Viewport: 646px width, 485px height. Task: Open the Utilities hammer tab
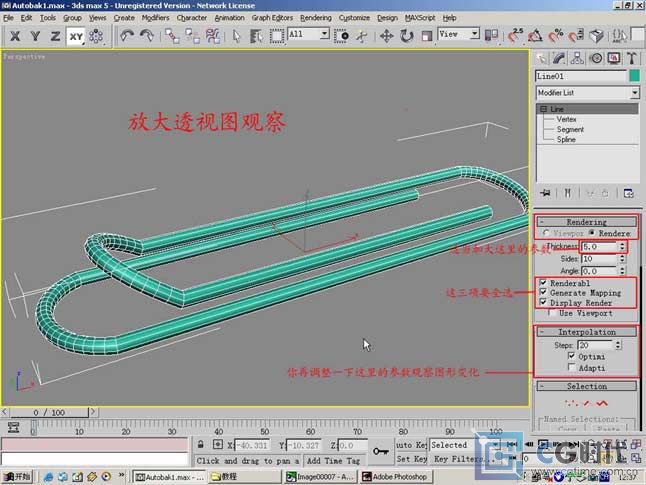[632, 58]
